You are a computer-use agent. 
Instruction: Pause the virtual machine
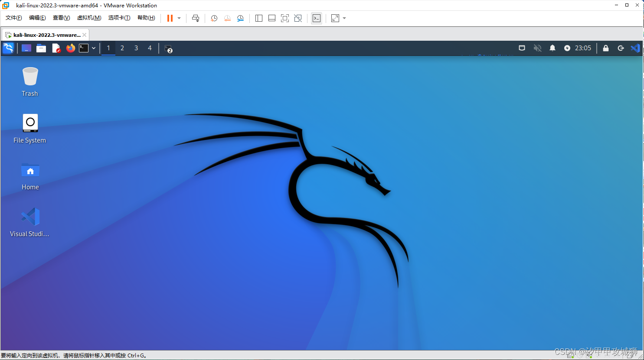point(170,18)
